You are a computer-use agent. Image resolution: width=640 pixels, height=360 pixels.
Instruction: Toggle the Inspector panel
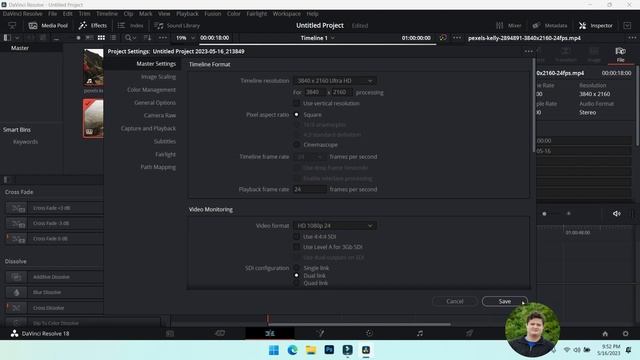coord(596,25)
